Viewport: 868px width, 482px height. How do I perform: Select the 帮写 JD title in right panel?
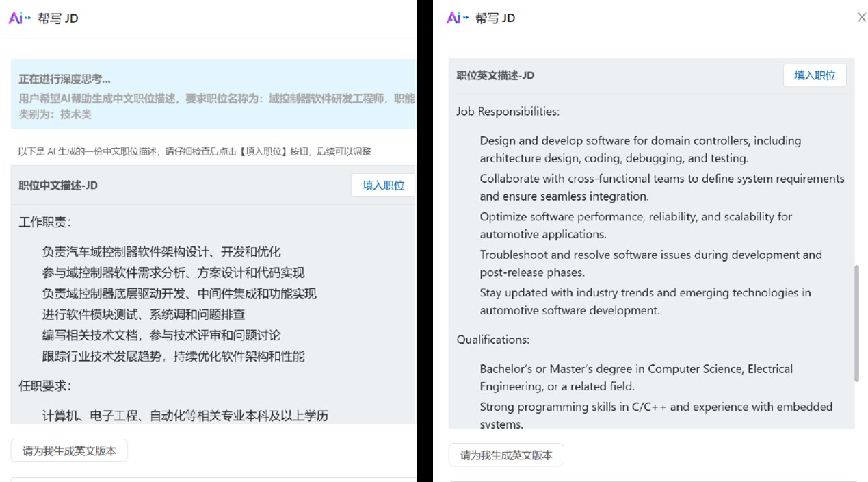click(496, 17)
